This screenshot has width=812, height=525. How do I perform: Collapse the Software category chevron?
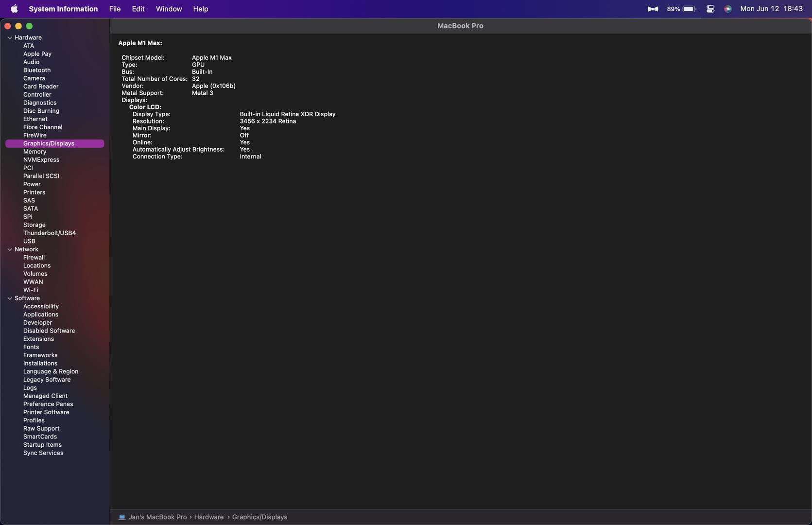pos(10,298)
